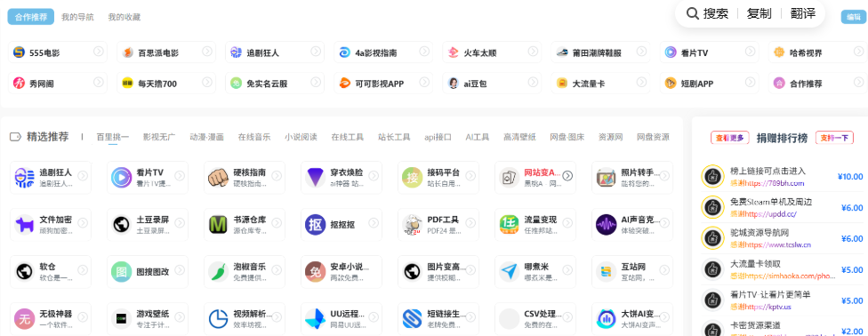The image size is (868, 336).
Task: Open the https://updd.cc/ link
Action: 770,213
